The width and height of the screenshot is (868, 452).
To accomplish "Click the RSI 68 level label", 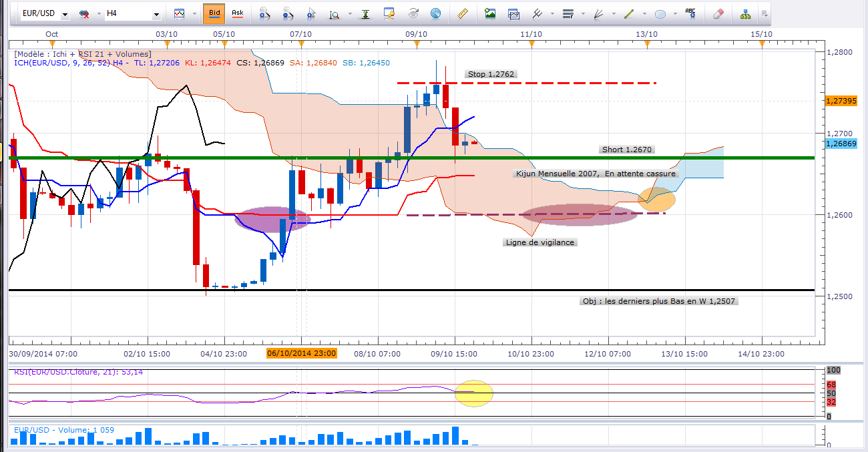I will tap(831, 384).
